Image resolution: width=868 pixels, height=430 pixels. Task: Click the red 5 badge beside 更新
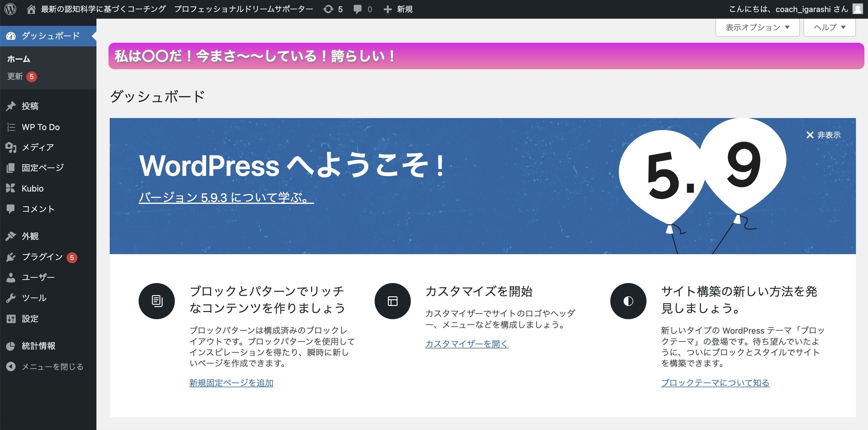[x=31, y=77]
